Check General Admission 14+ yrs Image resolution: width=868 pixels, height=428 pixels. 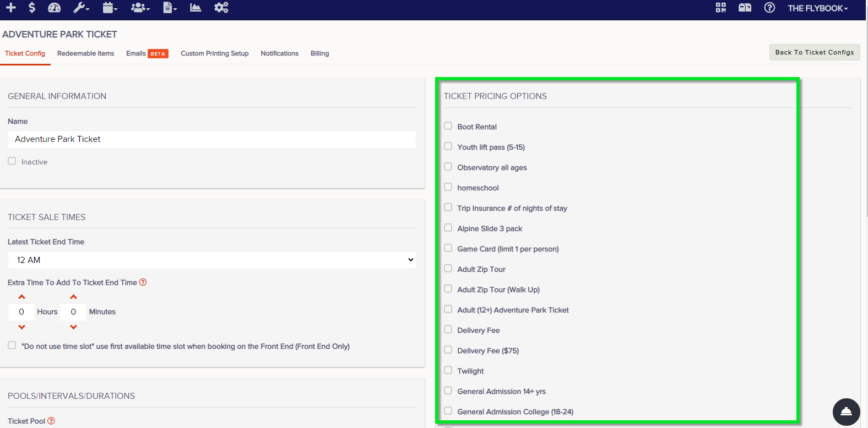448,391
